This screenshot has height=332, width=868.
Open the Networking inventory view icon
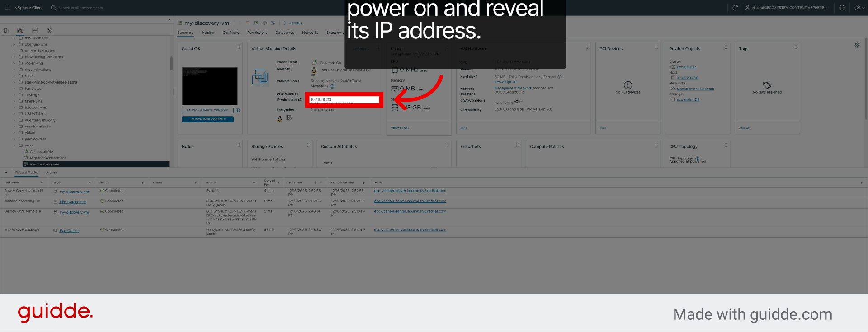49,31
